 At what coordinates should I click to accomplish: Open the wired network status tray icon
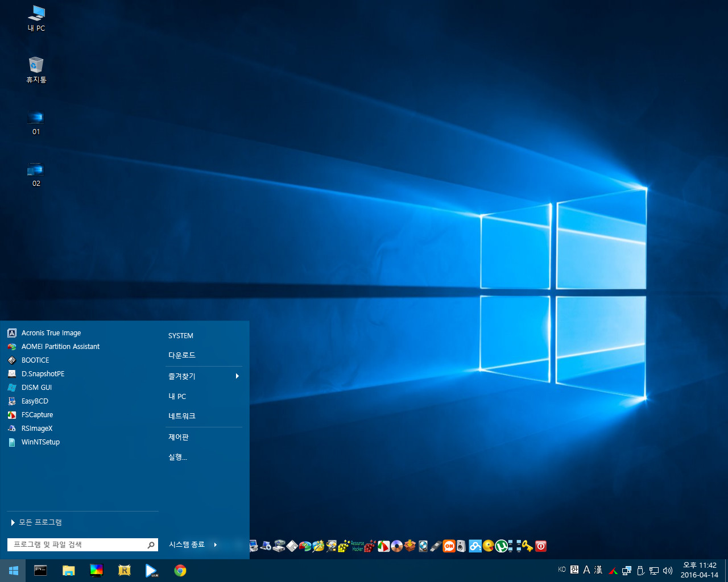(x=654, y=571)
